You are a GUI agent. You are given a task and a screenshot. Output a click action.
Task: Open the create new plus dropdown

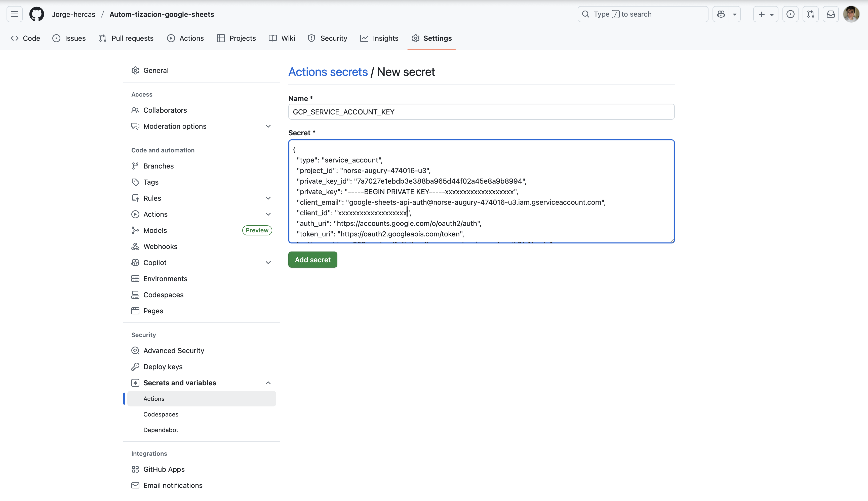(765, 14)
